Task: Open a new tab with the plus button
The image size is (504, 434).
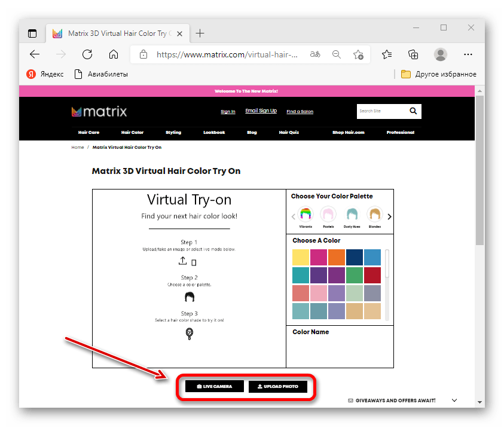Action: pyautogui.click(x=200, y=33)
